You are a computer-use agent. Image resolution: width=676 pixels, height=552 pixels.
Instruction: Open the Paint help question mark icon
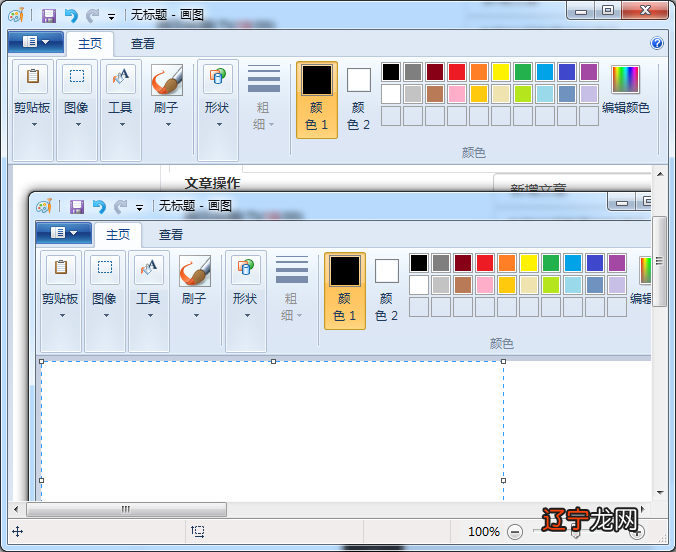657,43
